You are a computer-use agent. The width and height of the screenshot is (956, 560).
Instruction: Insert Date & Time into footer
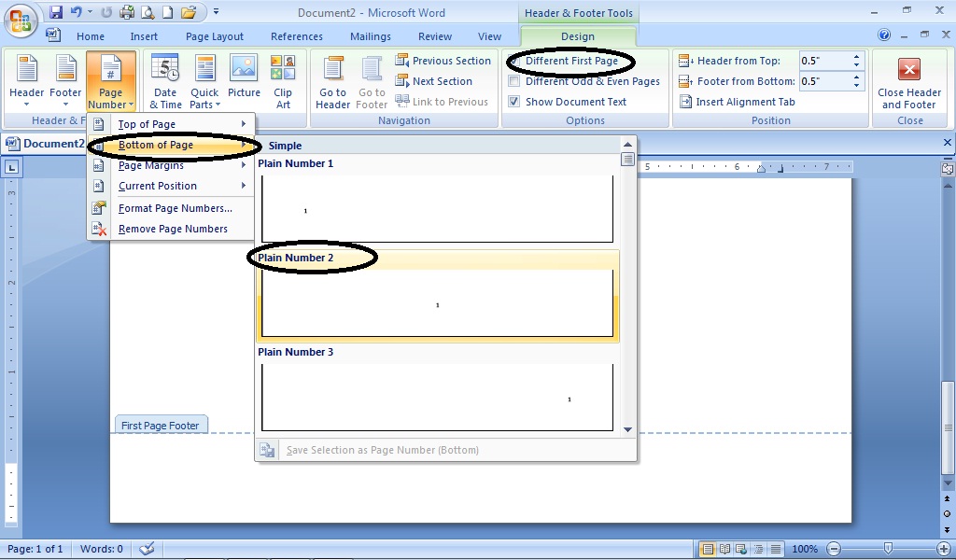[x=165, y=81]
